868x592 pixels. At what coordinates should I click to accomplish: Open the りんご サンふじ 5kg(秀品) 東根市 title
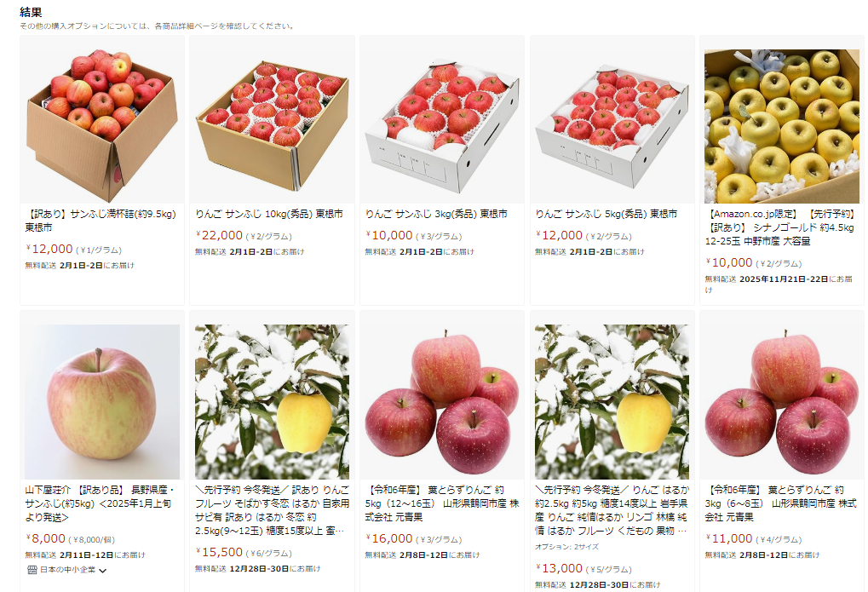tap(606, 214)
